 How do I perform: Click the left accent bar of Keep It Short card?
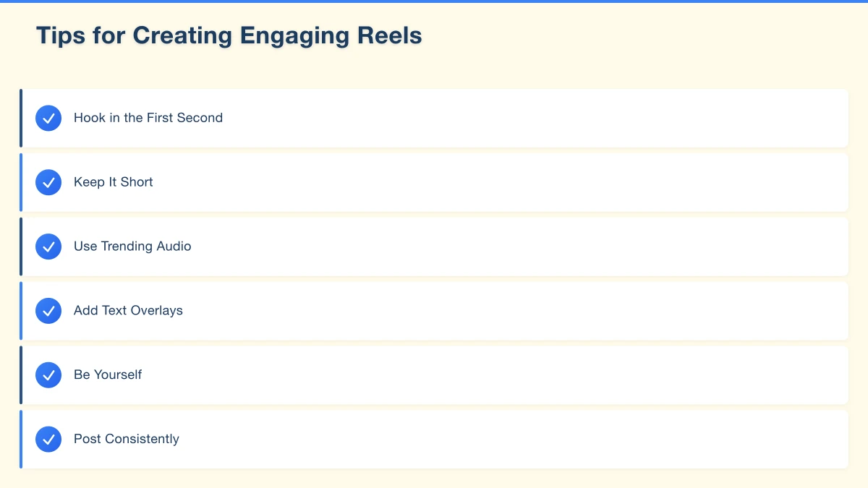tap(21, 182)
